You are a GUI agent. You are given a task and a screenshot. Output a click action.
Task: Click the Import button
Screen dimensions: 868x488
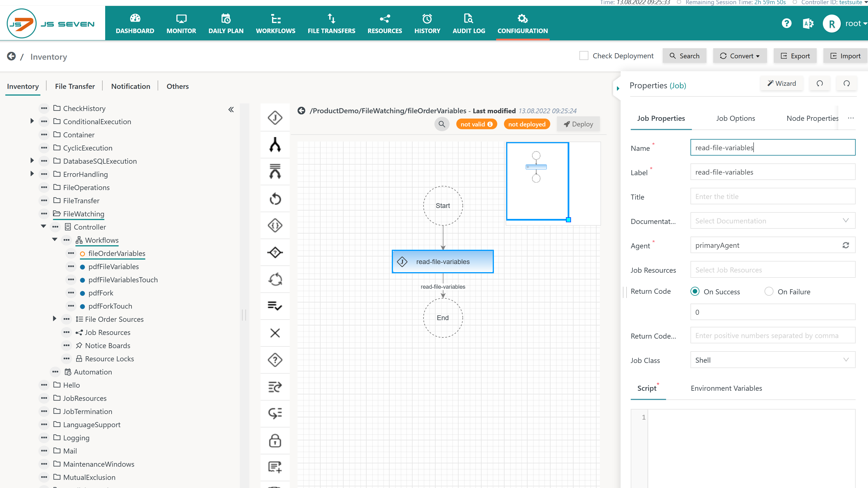pyautogui.click(x=845, y=56)
